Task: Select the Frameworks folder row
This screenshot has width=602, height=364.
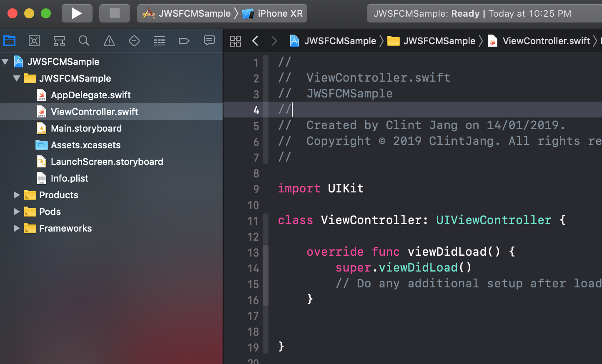Action: coord(111,228)
